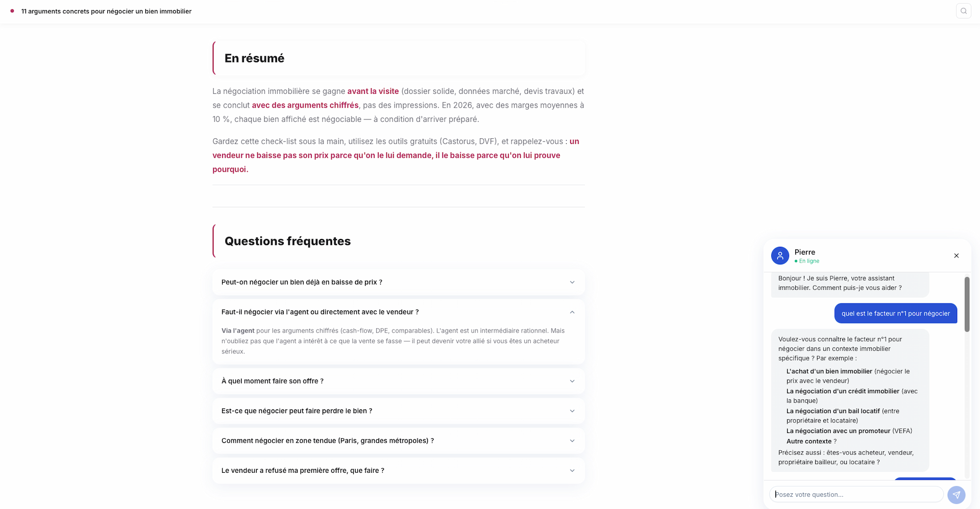Expand 'Peut-on négocier un bien déjà en baisse de prix ?'
The width and height of the screenshot is (980, 509).
pyautogui.click(x=398, y=282)
